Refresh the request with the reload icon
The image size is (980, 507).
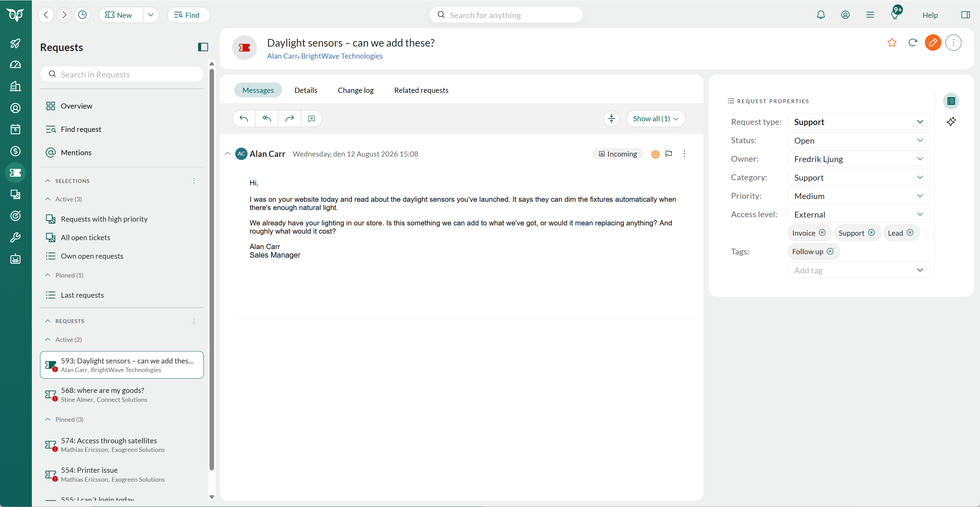(x=913, y=42)
